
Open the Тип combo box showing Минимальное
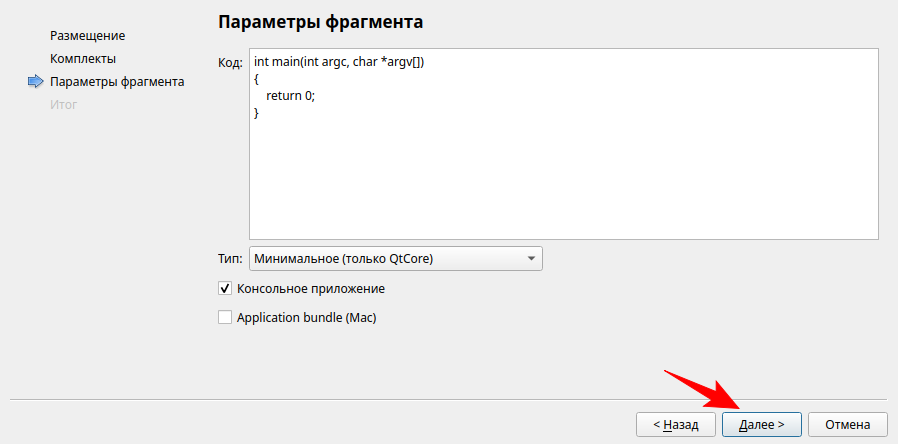pyautogui.click(x=385, y=258)
